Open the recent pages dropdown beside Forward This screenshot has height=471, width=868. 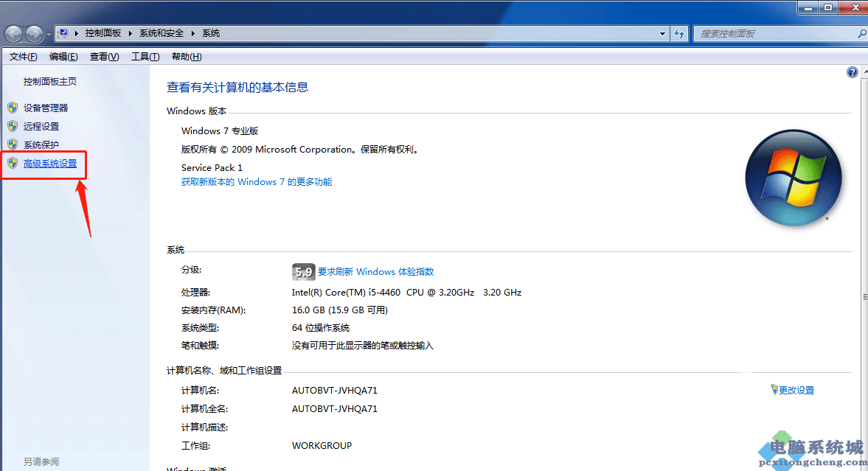(49, 35)
